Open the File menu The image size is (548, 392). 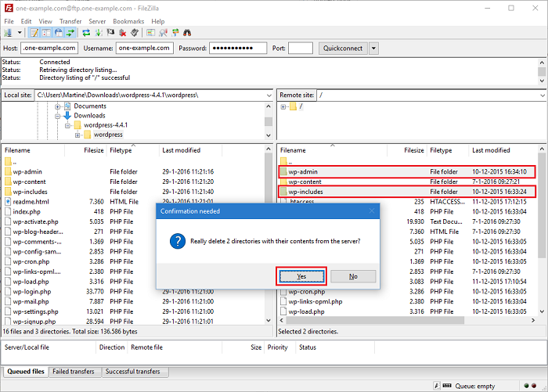pyautogui.click(x=9, y=21)
